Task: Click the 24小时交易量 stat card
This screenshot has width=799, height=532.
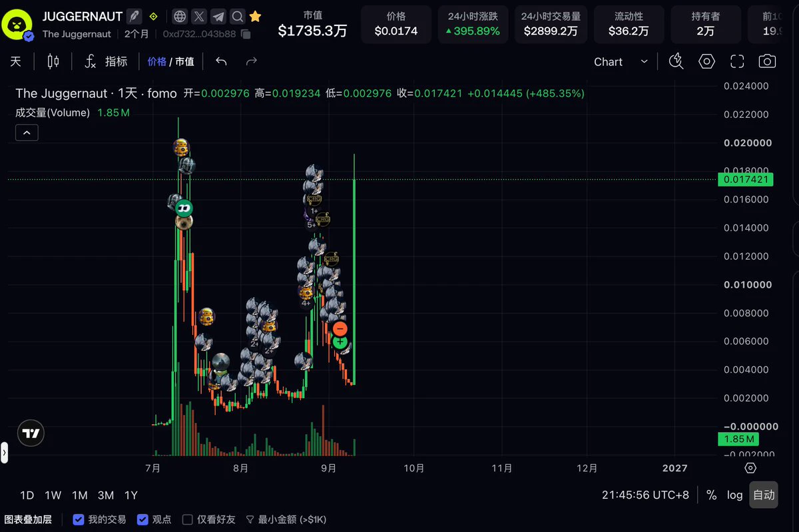Action: tap(551, 24)
